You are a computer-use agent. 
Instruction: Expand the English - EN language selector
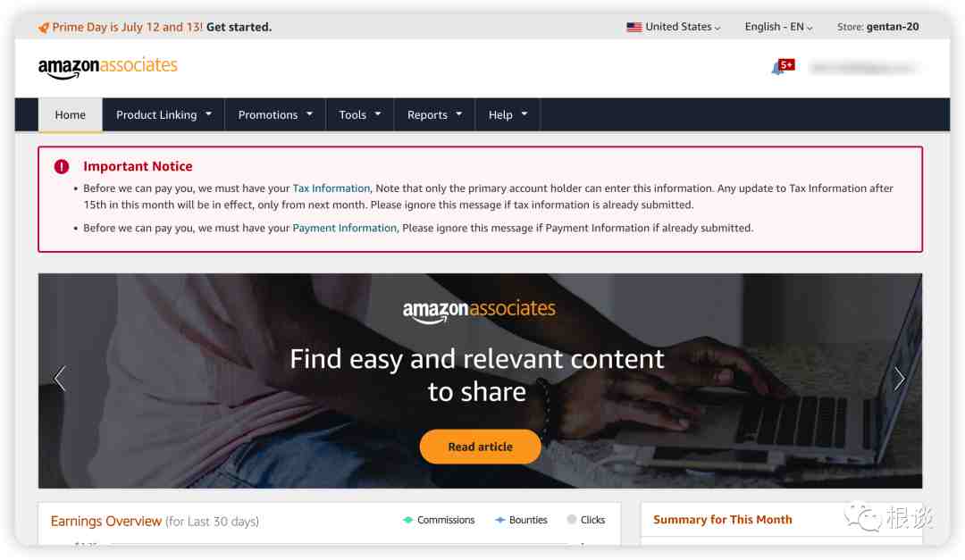tap(778, 27)
